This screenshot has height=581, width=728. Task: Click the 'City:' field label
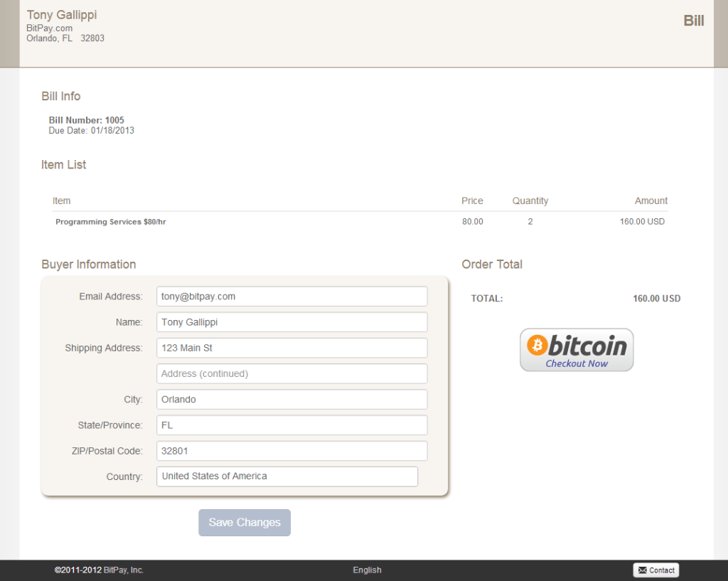point(133,400)
